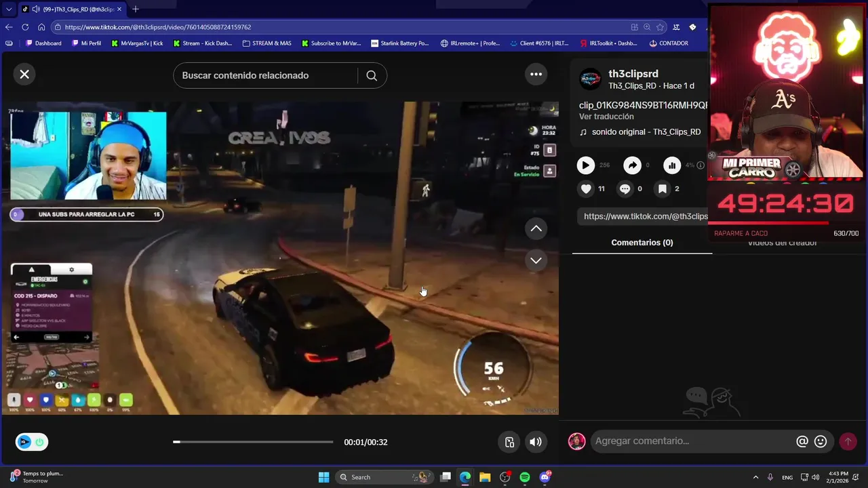Go to previous video with up chevron
868x488 pixels.
[536, 228]
